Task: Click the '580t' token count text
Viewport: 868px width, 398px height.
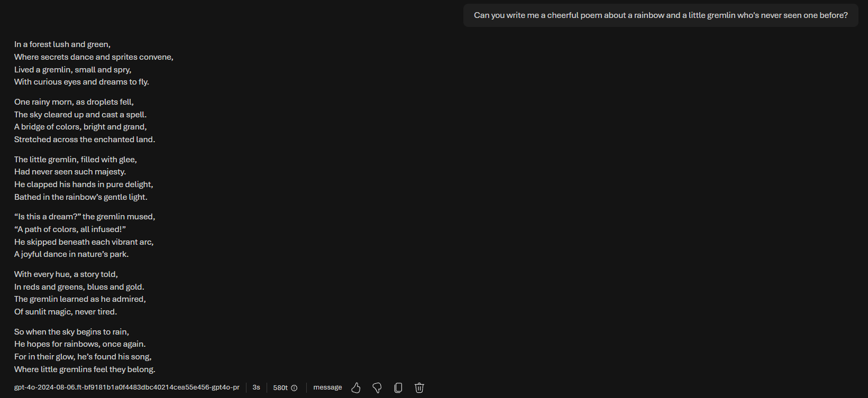Action: click(x=280, y=387)
